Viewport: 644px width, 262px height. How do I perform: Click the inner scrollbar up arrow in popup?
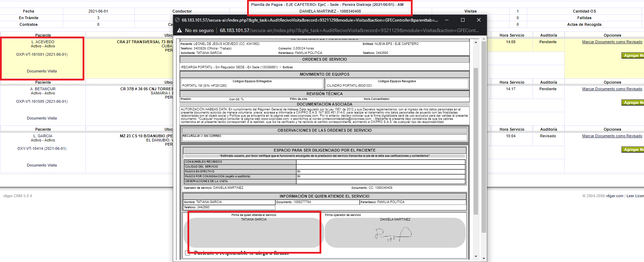[x=476, y=42]
